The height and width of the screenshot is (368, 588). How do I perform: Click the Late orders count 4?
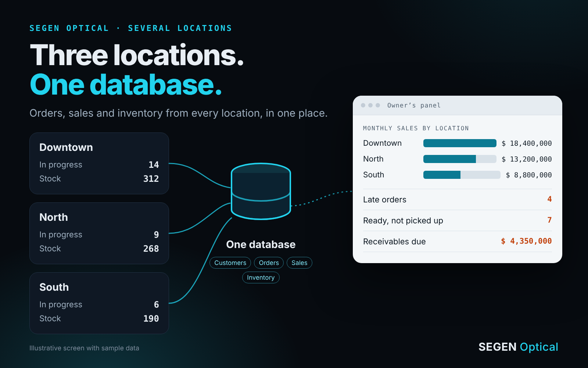coord(549,199)
